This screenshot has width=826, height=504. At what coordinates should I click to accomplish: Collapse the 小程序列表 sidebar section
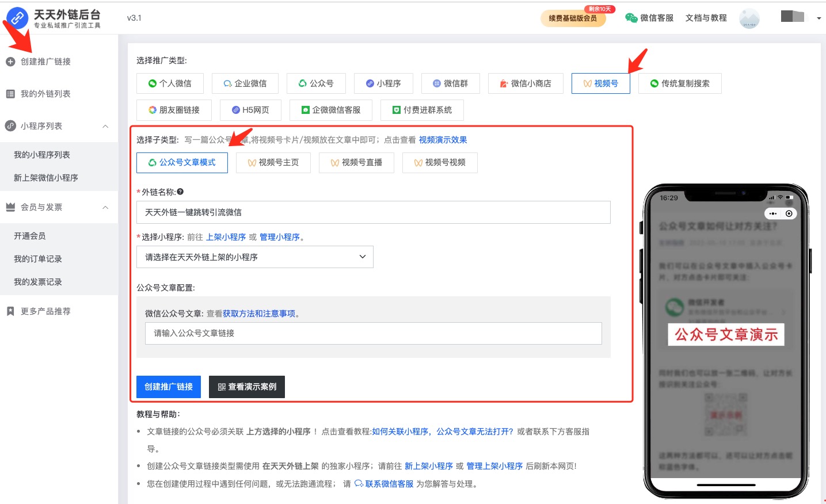click(105, 126)
